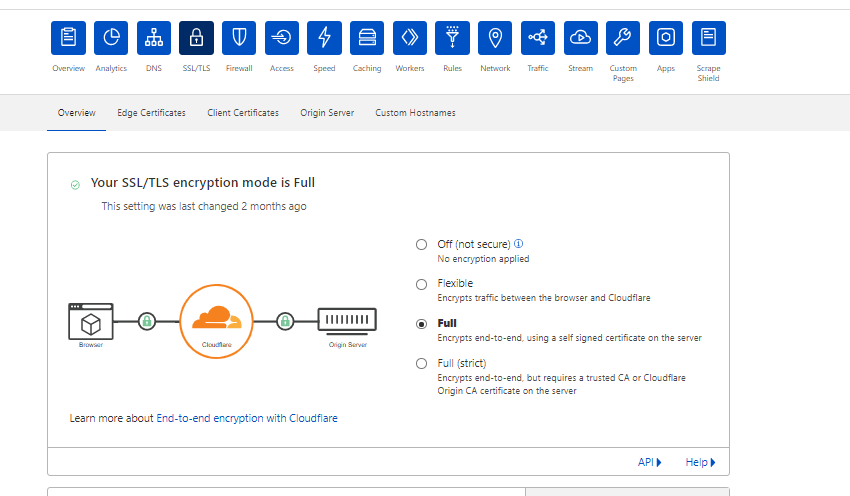Screen dimensions: 850x496
Task: Switch to Origin Server tab
Action: click(x=327, y=113)
